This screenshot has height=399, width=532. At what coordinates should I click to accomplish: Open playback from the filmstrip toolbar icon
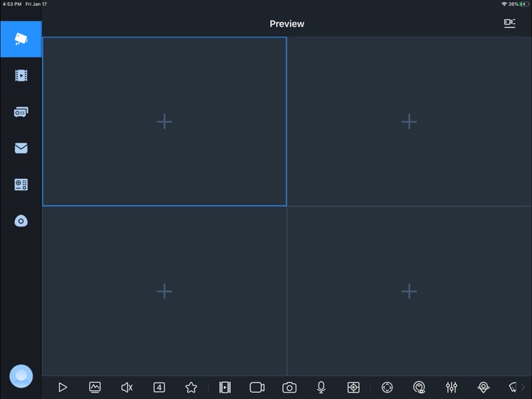225,387
